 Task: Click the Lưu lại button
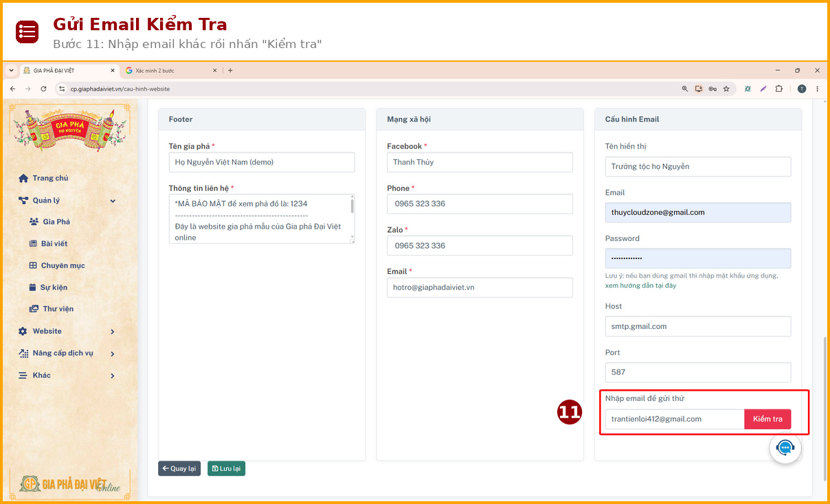tap(226, 468)
